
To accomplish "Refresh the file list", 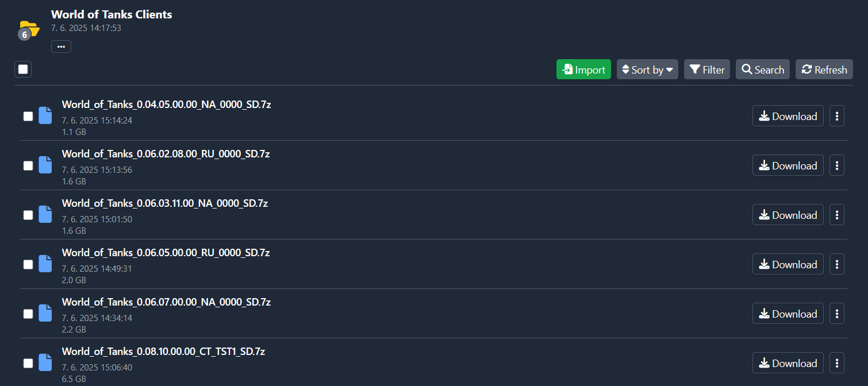I will [x=824, y=70].
